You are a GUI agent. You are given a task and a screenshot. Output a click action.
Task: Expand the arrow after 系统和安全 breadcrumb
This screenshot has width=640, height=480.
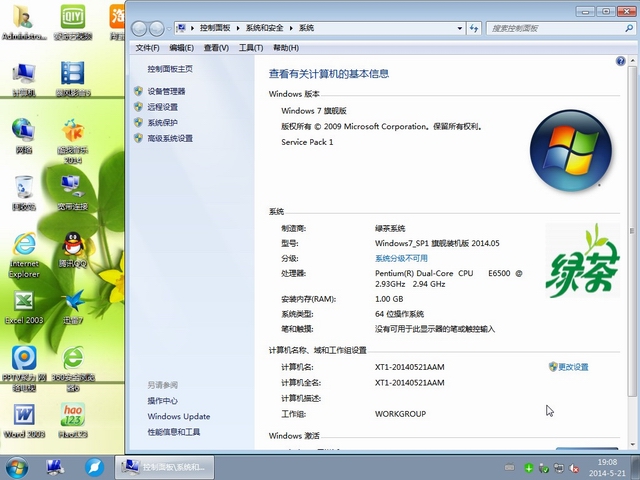[x=291, y=28]
